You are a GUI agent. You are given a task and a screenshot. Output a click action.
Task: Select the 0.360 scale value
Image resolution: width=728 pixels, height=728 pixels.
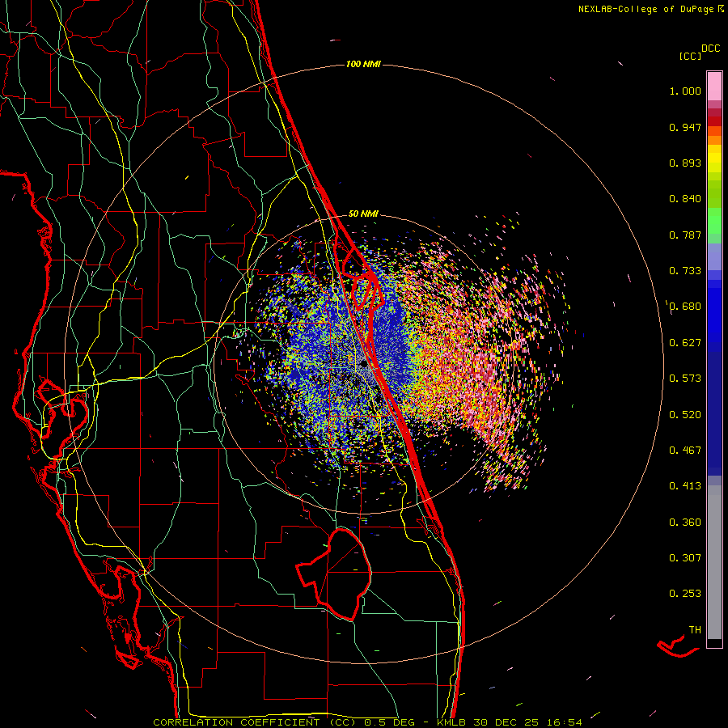click(685, 523)
